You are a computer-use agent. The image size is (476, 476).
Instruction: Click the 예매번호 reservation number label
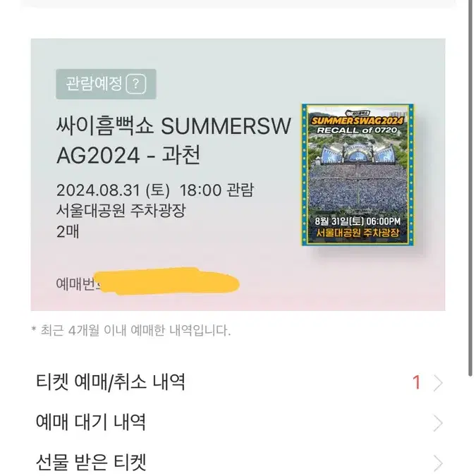point(78,284)
